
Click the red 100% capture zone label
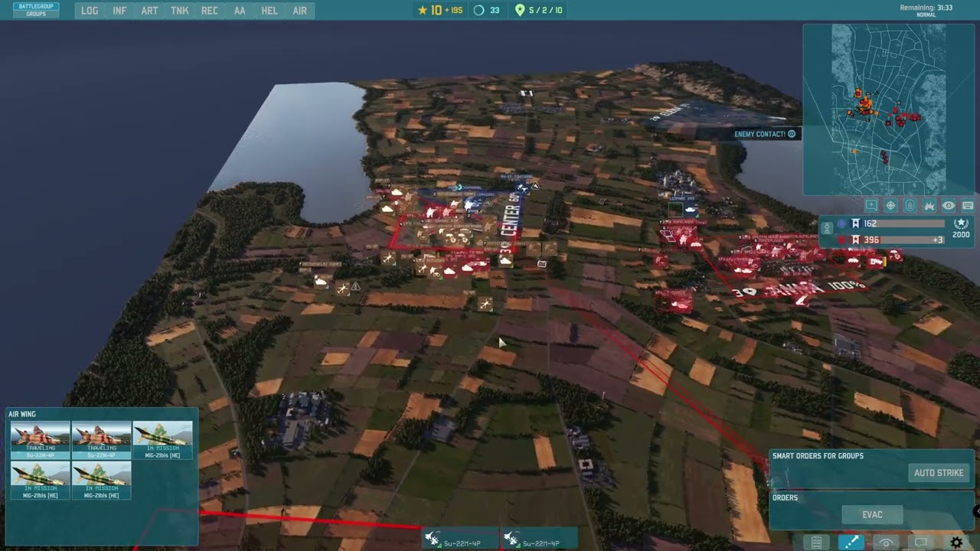pos(799,289)
